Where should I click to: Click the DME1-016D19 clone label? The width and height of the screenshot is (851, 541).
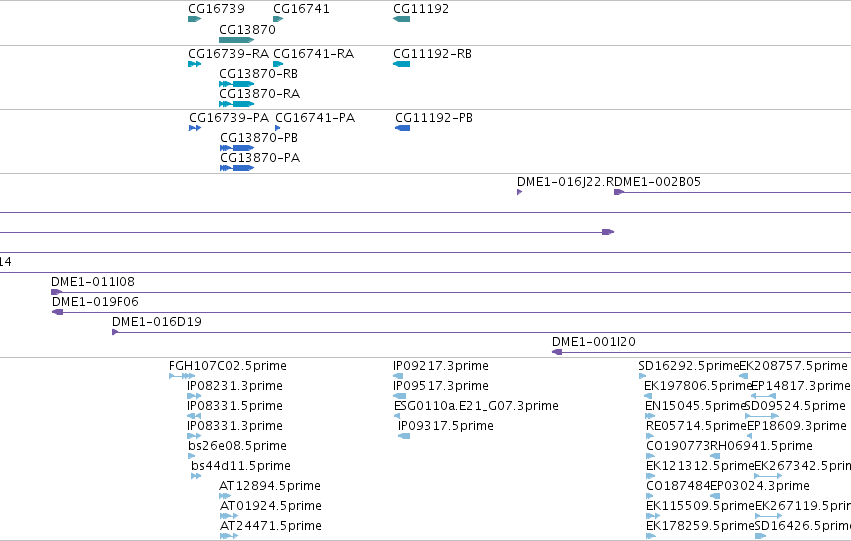click(x=157, y=322)
